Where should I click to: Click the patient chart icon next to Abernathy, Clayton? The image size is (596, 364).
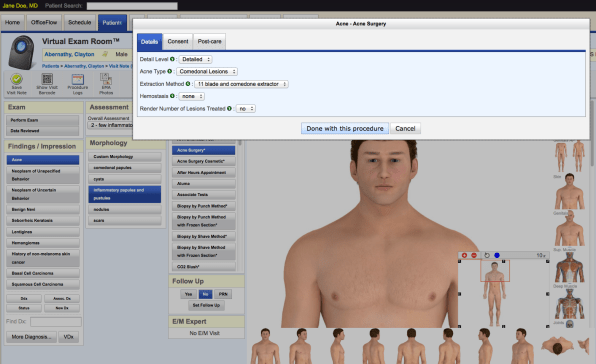point(105,54)
